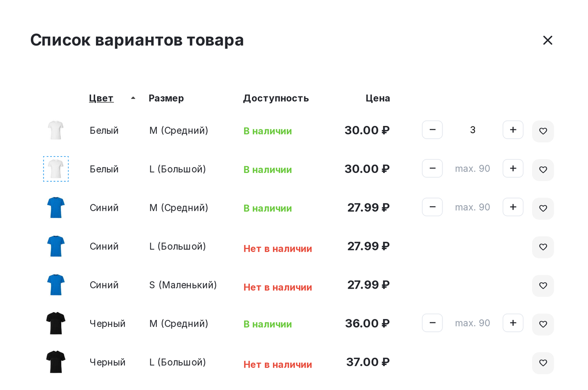
Task: Select the size text S (Маленький)
Action: click(x=183, y=285)
